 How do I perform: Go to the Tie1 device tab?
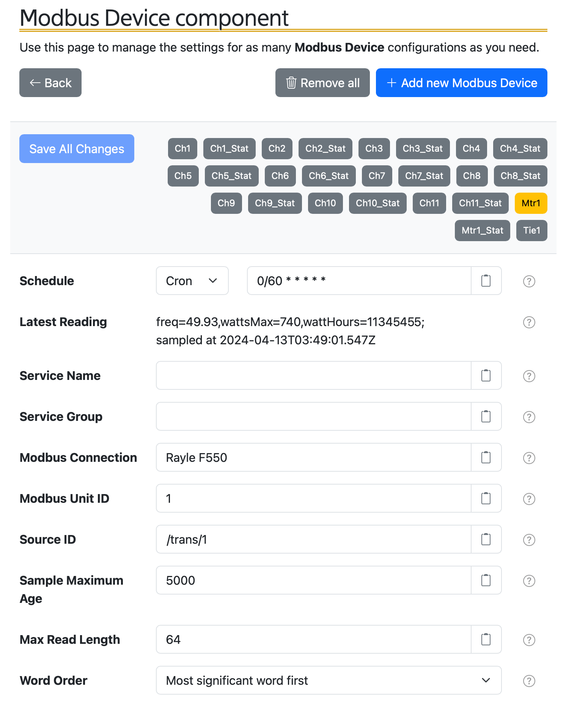click(532, 231)
